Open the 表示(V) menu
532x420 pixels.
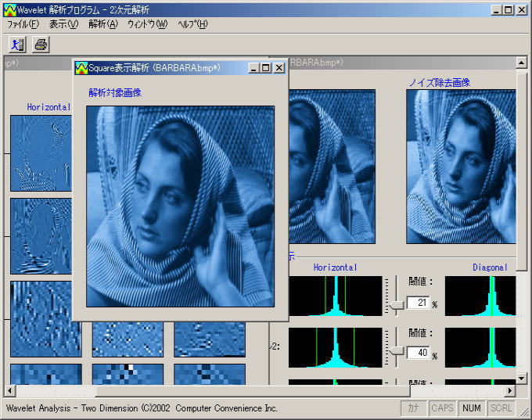tap(63, 24)
